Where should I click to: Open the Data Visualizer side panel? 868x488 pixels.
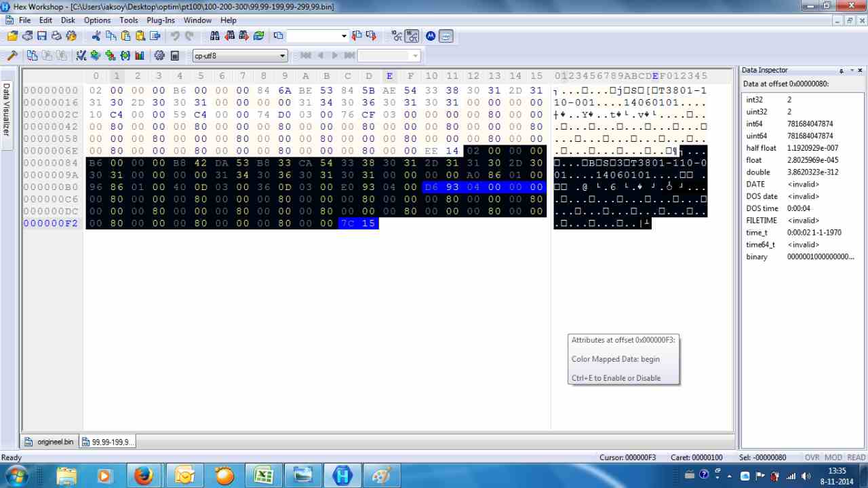(x=7, y=109)
